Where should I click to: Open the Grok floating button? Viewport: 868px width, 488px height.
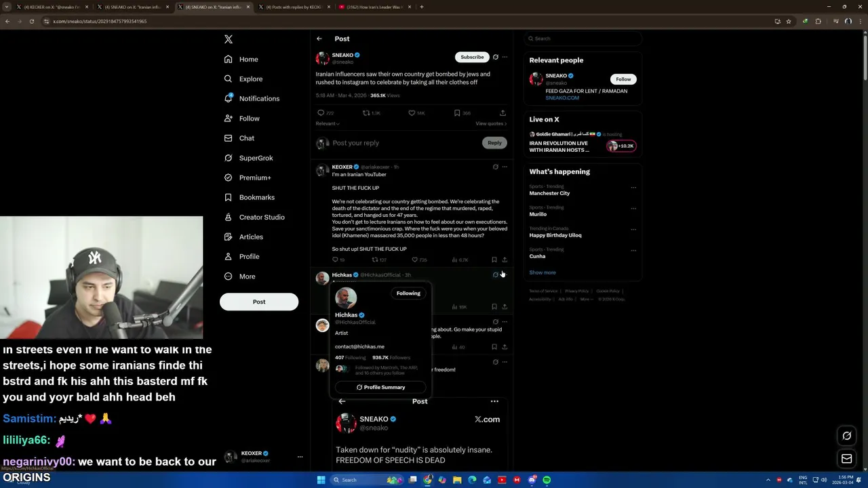(847, 436)
